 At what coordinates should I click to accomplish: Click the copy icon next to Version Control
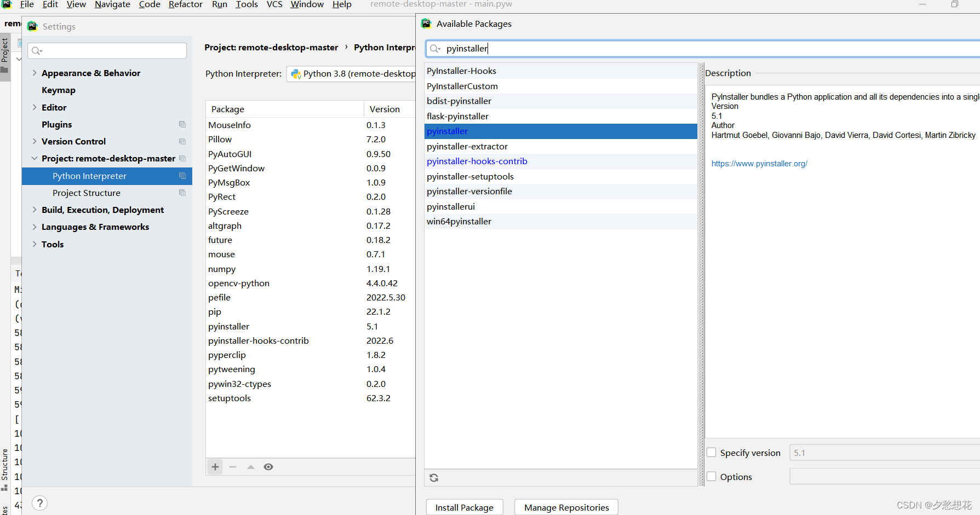click(x=182, y=141)
